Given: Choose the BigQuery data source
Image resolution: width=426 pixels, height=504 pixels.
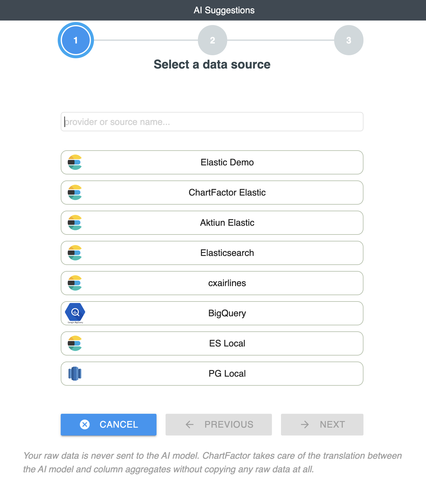Looking at the screenshot, I should (x=227, y=313).
